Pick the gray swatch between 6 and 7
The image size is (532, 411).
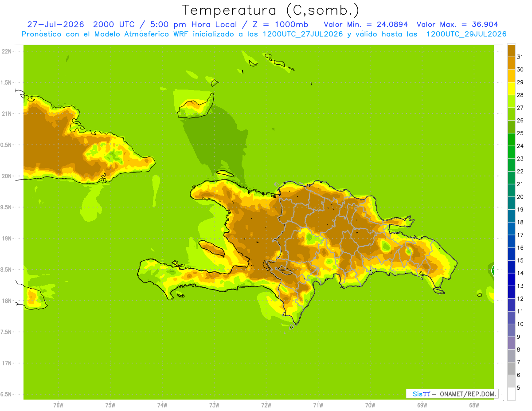[x=511, y=368]
